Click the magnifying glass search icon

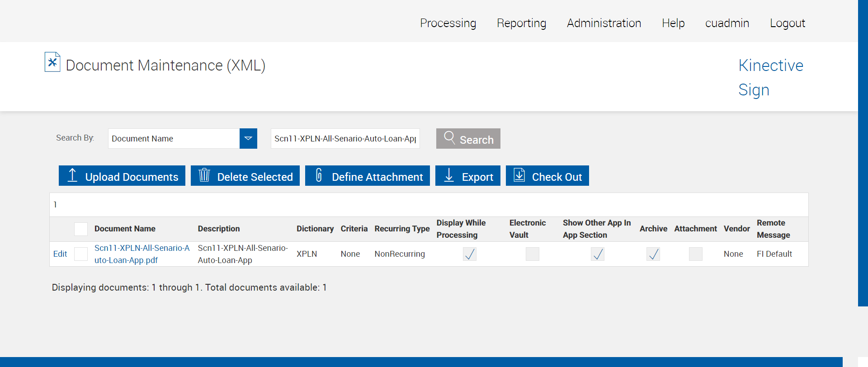click(449, 137)
